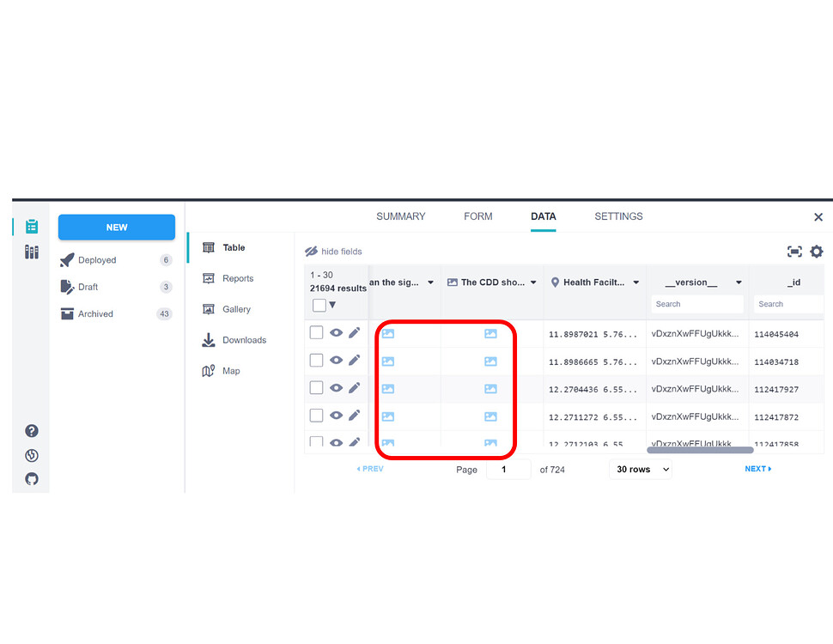Viewport: 833px width, 644px height.
Task: Open the Help question-mark icon
Action: (32, 430)
